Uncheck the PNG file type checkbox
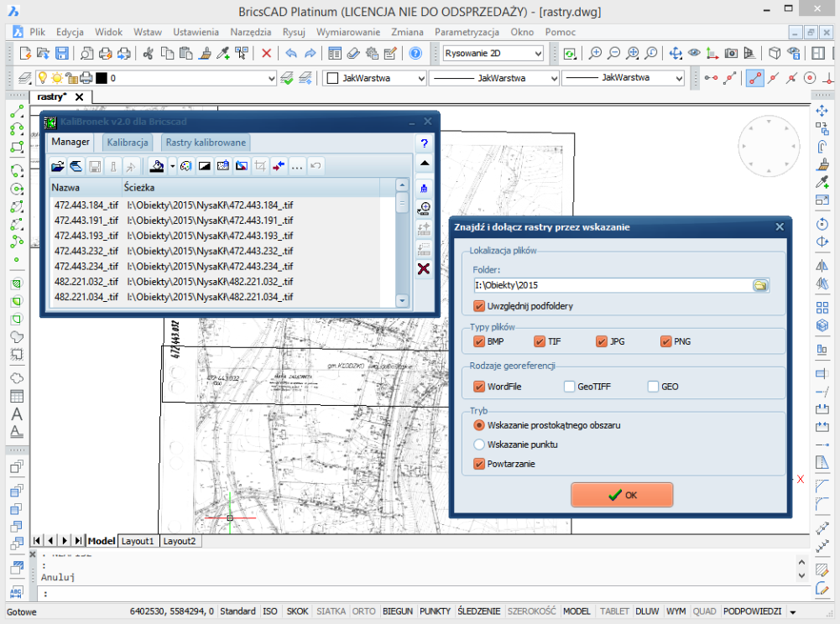Image resolution: width=840 pixels, height=624 pixels. click(x=666, y=341)
